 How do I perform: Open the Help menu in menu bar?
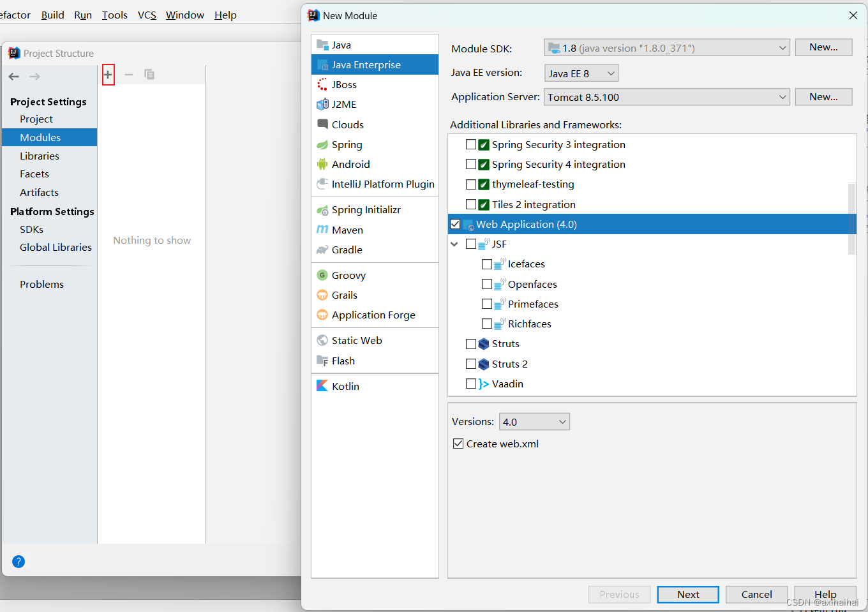pos(225,15)
